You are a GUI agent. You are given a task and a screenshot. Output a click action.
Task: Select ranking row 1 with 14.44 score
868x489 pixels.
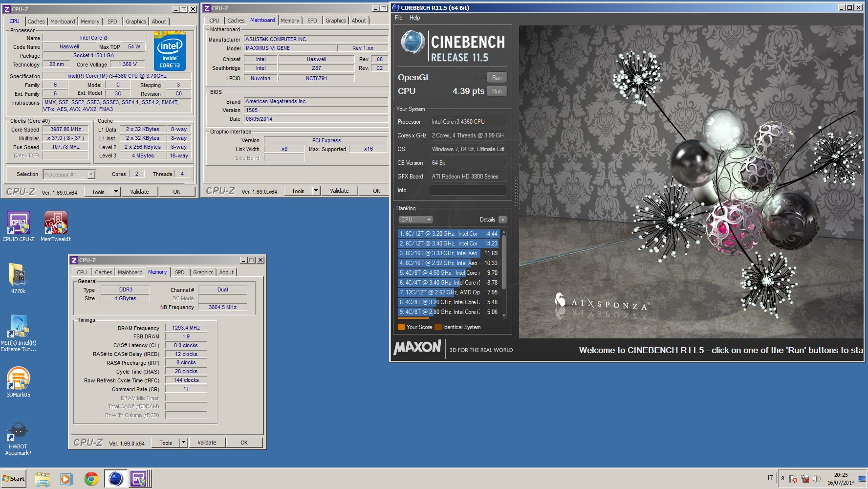(x=449, y=234)
